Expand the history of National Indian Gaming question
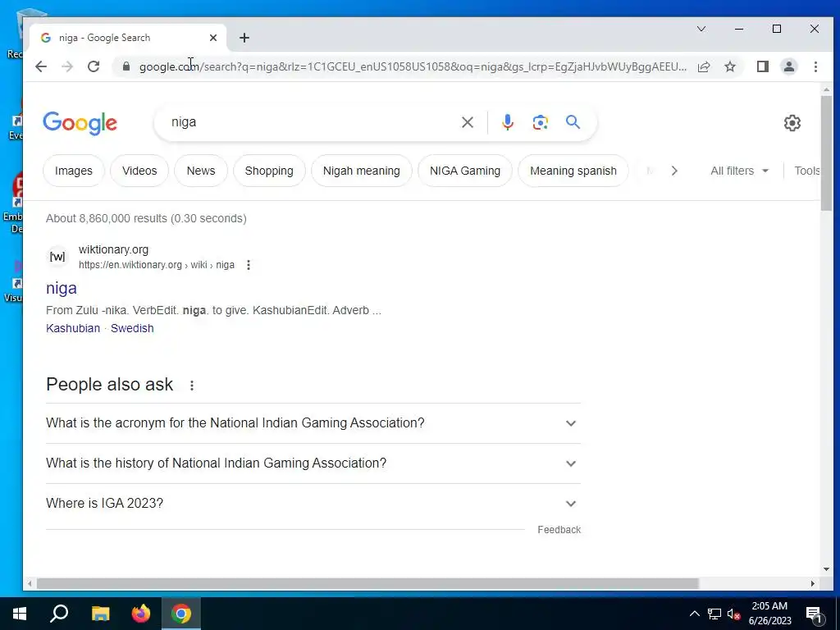Screen dimensions: 840x630 313,463
